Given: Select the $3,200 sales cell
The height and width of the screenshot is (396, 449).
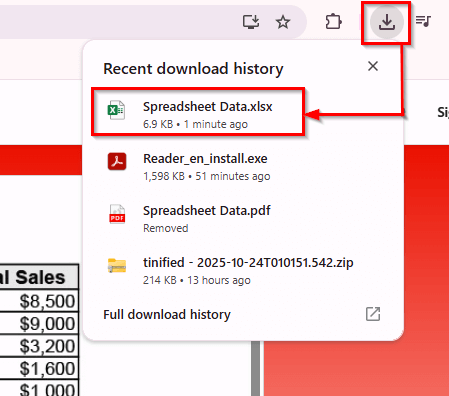Looking at the screenshot, I should pos(39,346).
